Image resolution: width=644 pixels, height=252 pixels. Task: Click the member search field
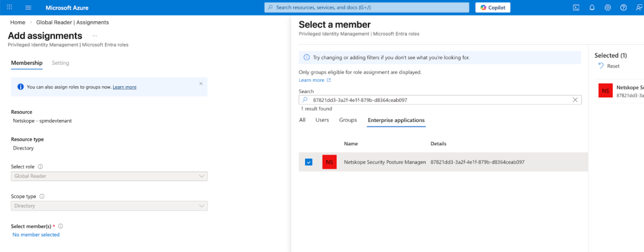pyautogui.click(x=440, y=100)
